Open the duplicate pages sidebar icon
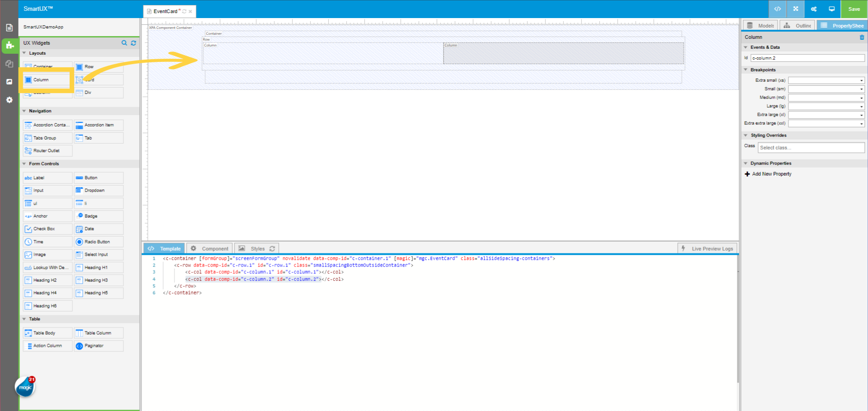The width and height of the screenshot is (868, 411). coord(9,64)
